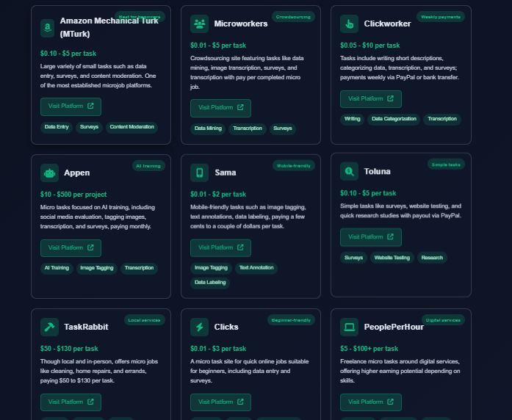Select Image Tagging tag on Sama card

coord(211,268)
